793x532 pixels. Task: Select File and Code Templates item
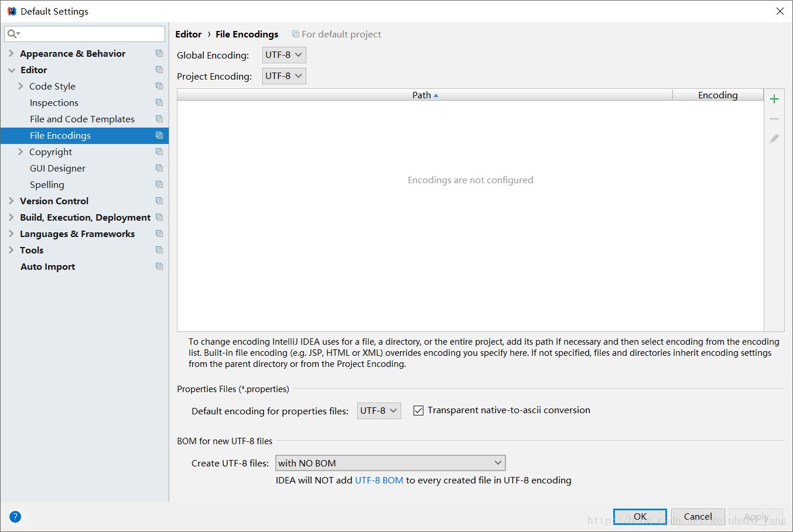click(x=84, y=119)
